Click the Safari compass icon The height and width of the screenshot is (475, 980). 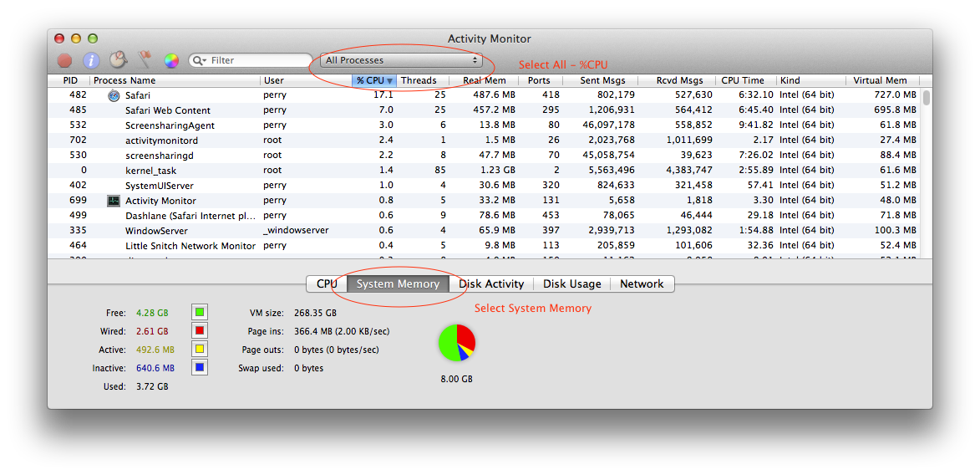(x=113, y=95)
